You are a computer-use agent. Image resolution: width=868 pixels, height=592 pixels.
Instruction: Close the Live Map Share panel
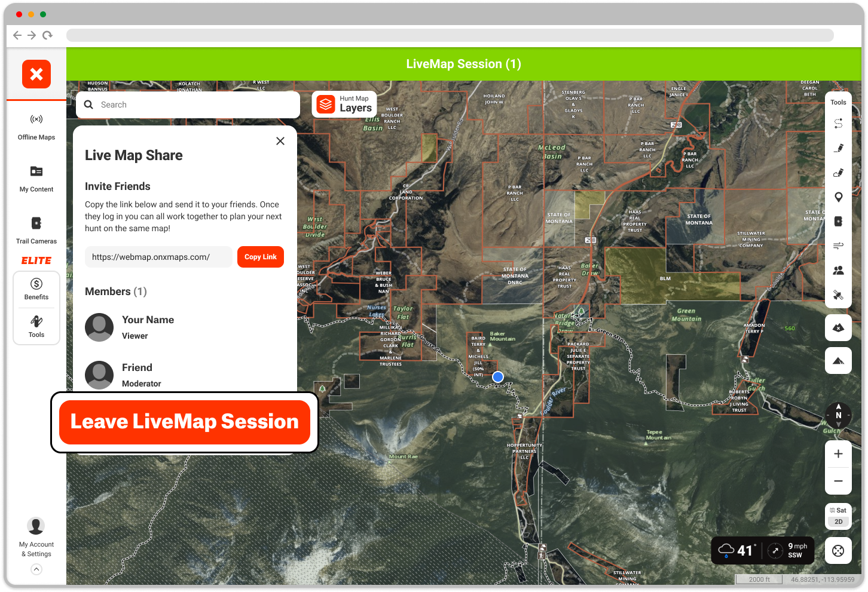tap(280, 141)
